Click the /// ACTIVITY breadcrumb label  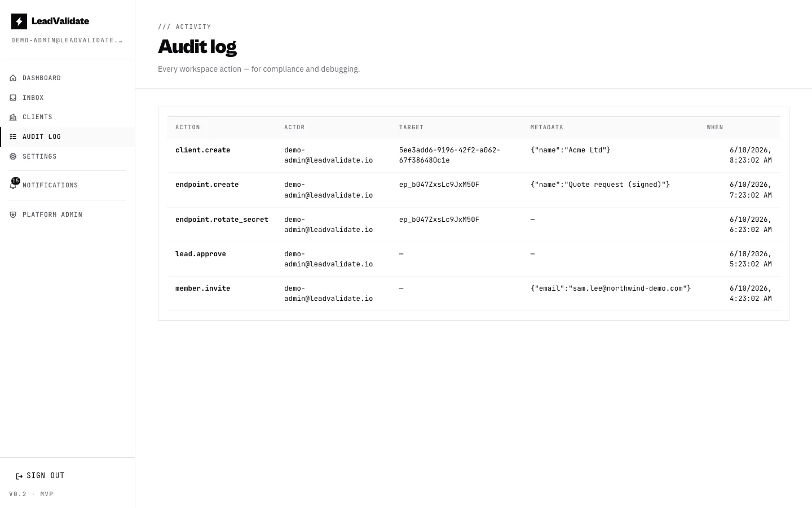[x=185, y=27]
